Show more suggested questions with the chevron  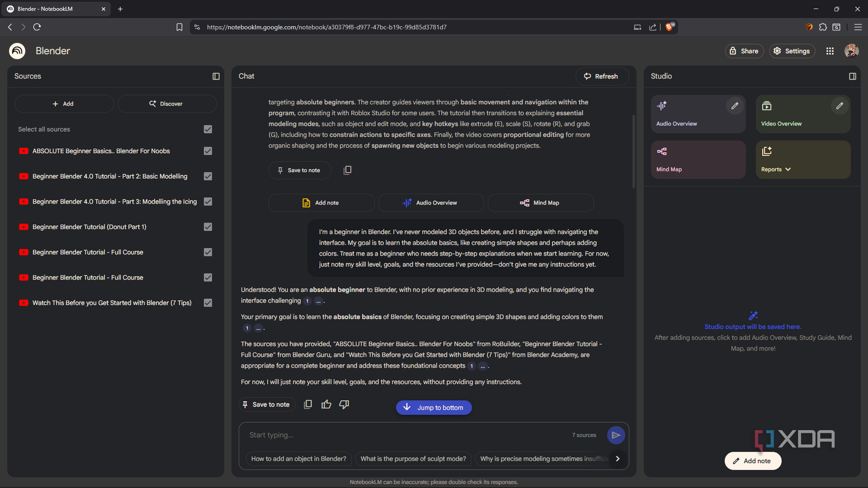tap(618, 459)
